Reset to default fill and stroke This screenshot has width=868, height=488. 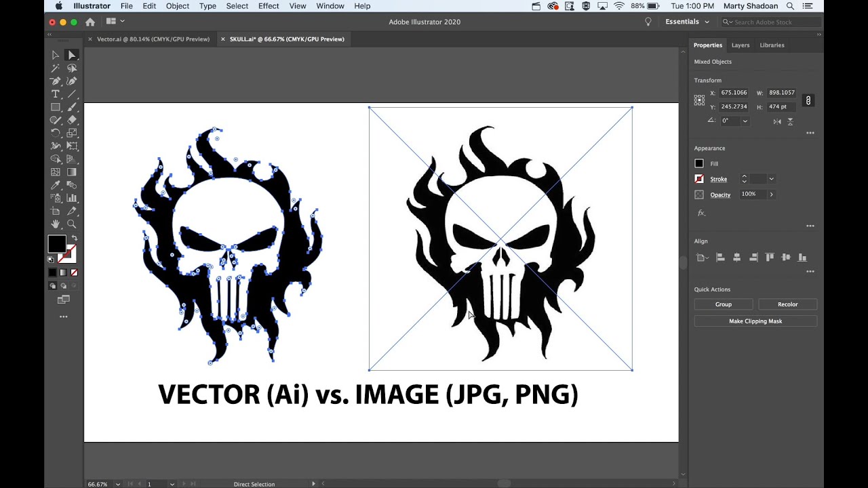[x=51, y=260]
